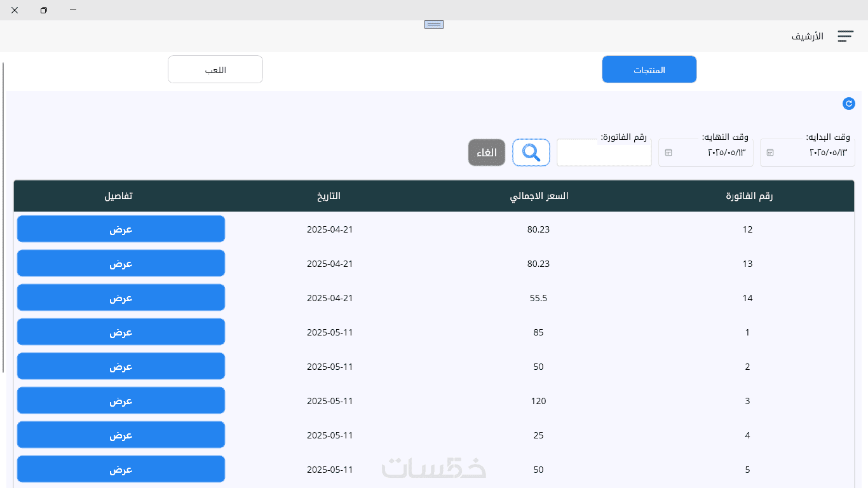
Task: Click date 2025-05-11 in invoice 4 row
Action: pyautogui.click(x=329, y=435)
